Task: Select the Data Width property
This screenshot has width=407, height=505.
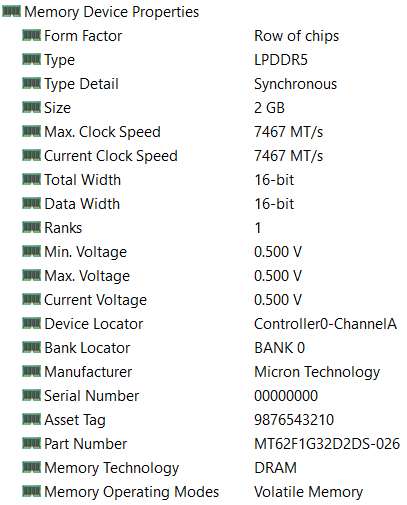Action: pos(82,204)
